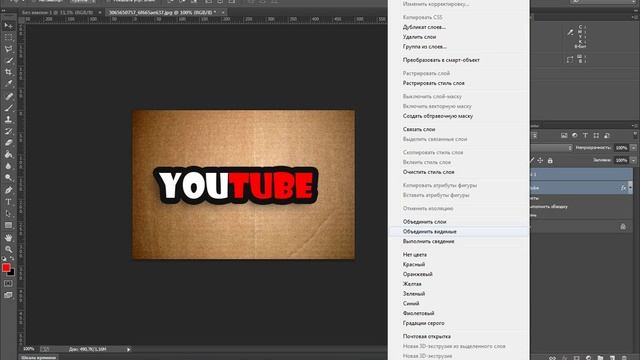640x360 pixels.
Task: Collapse layer effects on ube layer
Action: tap(630, 188)
